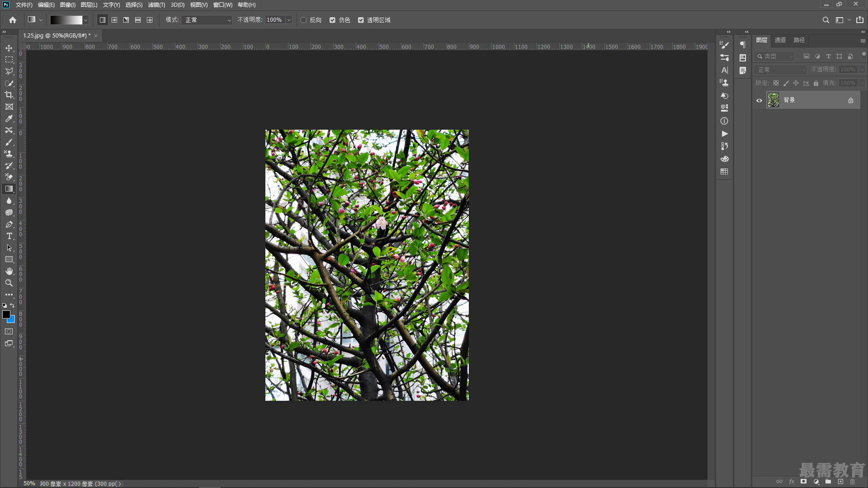Choose the Linear Gradient style

[103, 20]
